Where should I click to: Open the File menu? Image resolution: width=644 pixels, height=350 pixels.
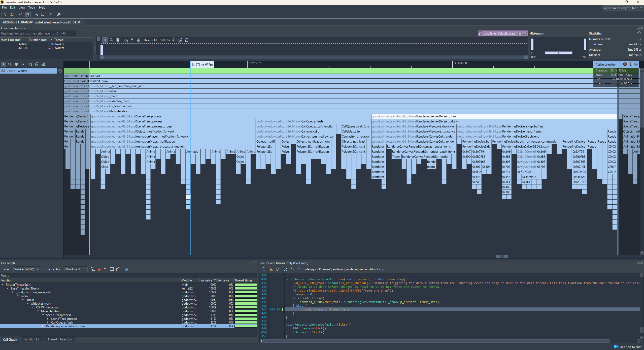tap(4, 8)
